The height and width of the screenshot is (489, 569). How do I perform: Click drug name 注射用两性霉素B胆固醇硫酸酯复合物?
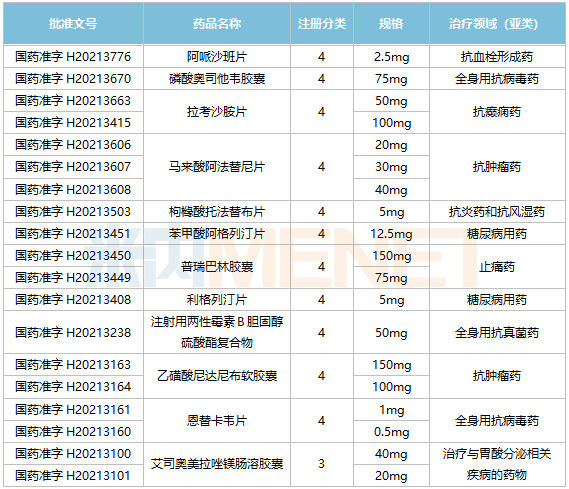pyautogui.click(x=217, y=332)
